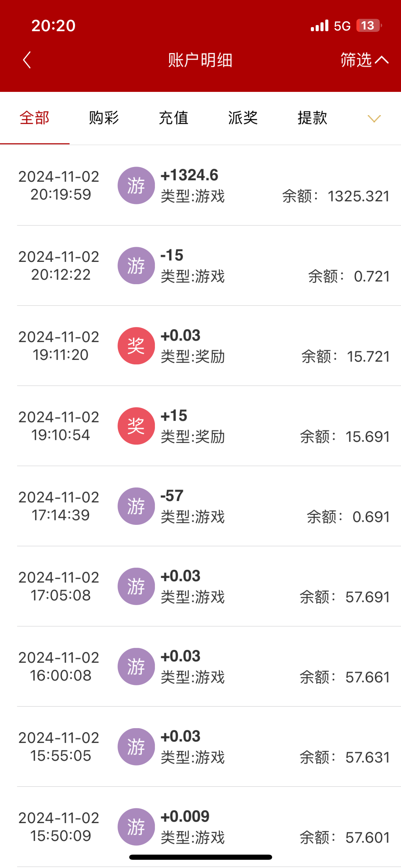Check the battery indicator in status bar

click(x=368, y=25)
